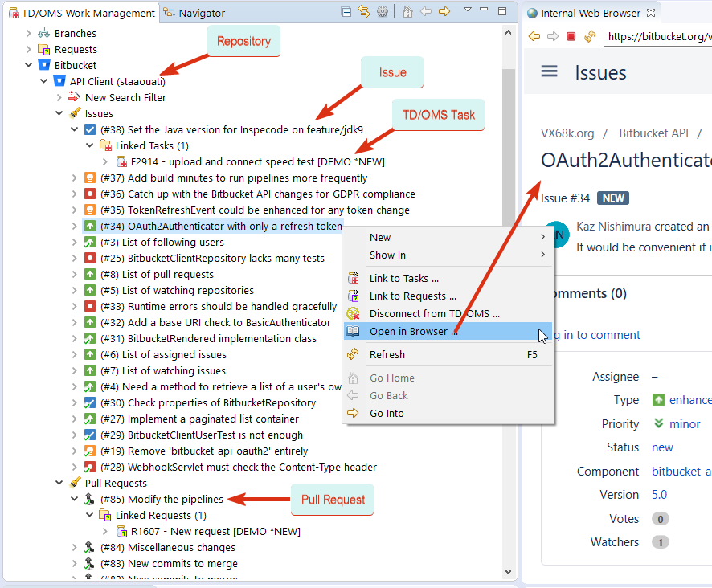Click the back arrow in Internal Web Browser
The height and width of the screenshot is (588, 712).
[534, 36]
